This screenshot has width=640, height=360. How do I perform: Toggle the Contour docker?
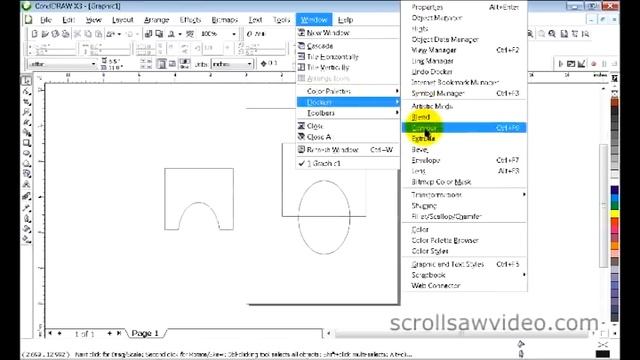(x=464, y=128)
